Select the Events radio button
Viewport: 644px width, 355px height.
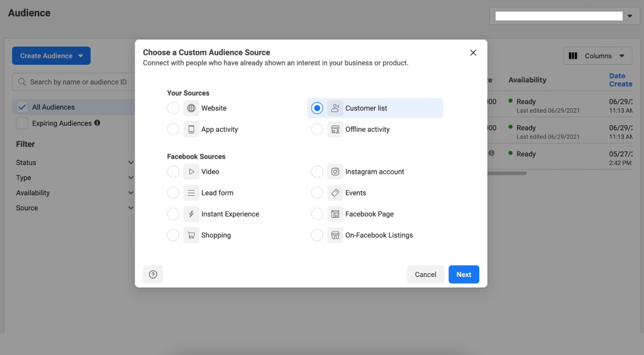[x=317, y=193]
